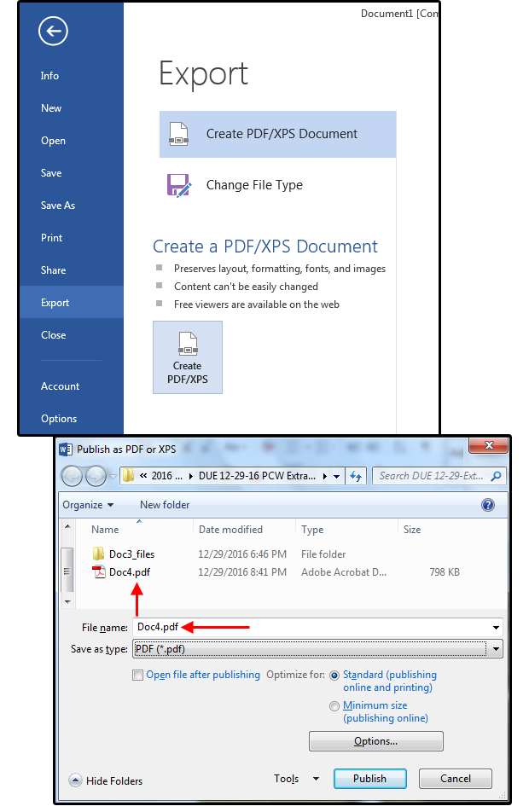Select the Doc4.pdf file name in list

(130, 572)
